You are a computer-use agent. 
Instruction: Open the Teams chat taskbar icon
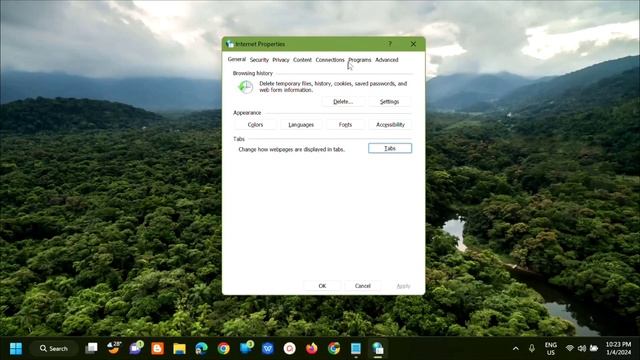click(x=136, y=348)
